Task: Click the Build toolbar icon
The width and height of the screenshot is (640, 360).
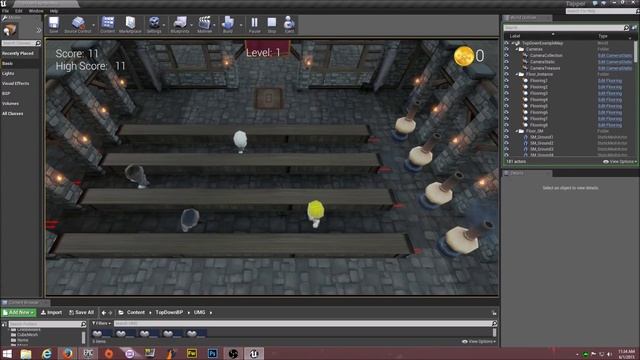Action: pos(228,24)
